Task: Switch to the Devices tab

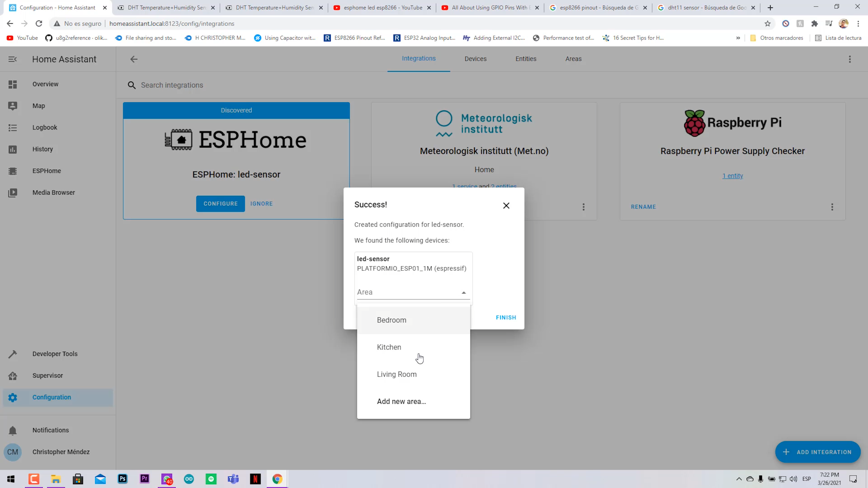Action: 476,59
